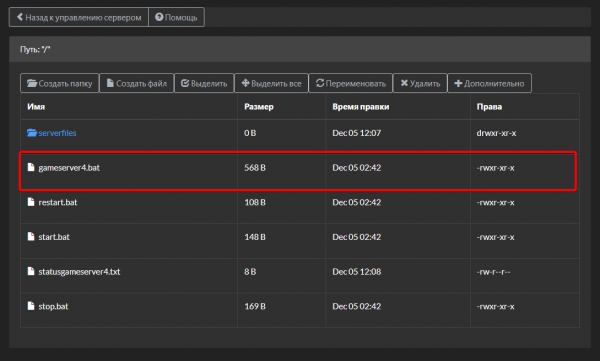
Task: Expand the Дополнительно options
Action: 489,83
